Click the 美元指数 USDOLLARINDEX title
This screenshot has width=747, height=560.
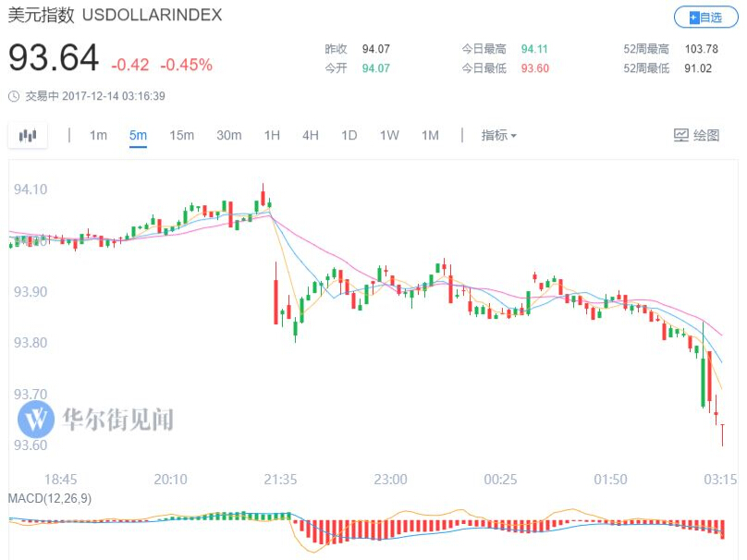pos(115,17)
